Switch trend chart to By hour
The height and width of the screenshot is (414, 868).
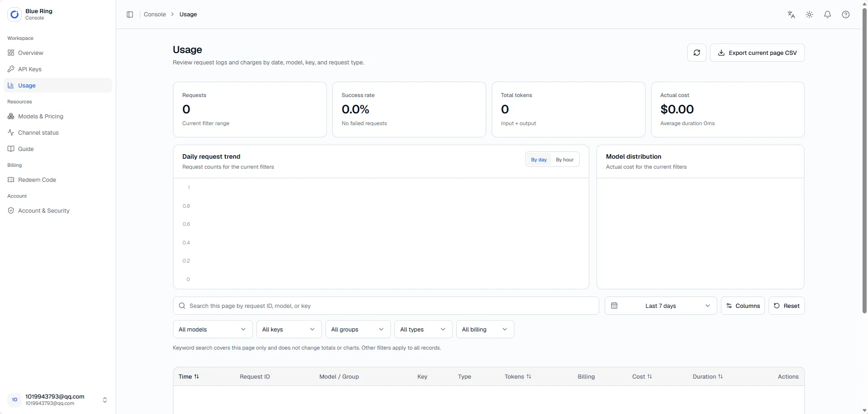tap(565, 160)
